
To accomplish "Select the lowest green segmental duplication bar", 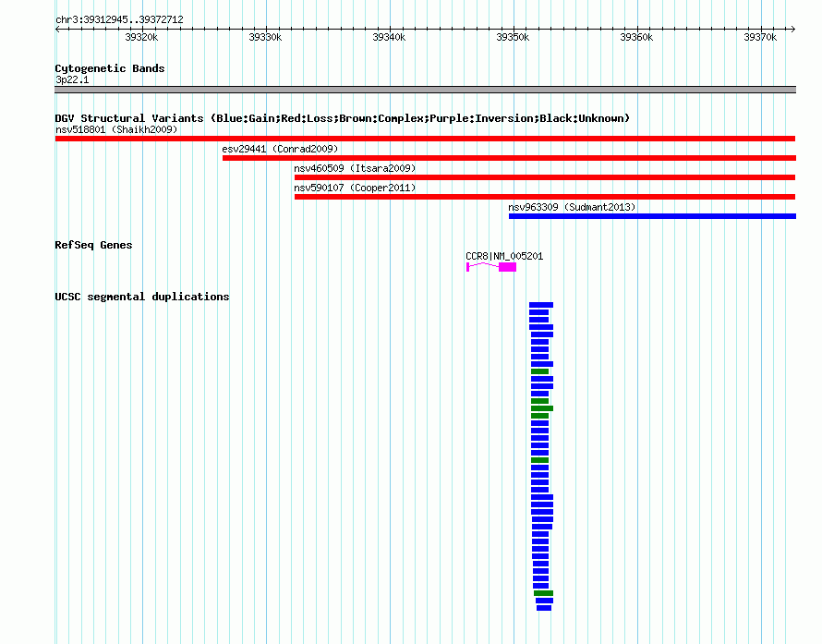I will [x=544, y=593].
